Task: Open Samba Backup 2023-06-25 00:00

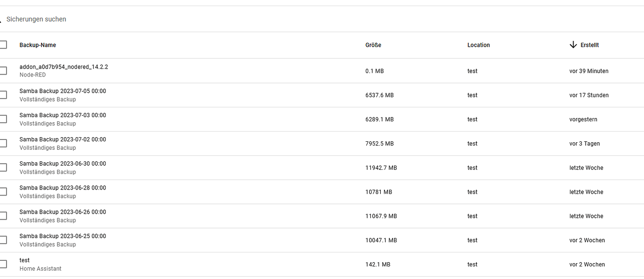Action: pos(63,237)
